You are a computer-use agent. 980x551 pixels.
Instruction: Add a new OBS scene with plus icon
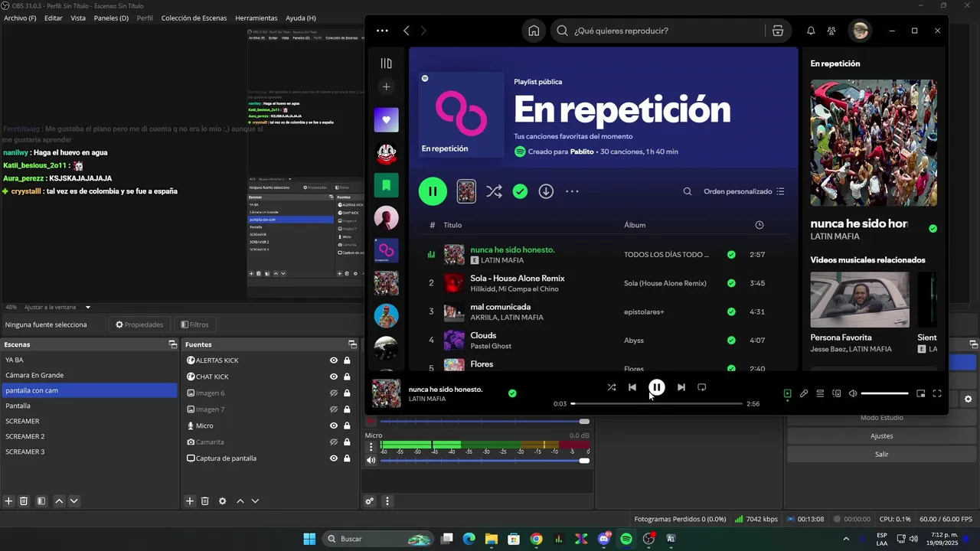click(9, 501)
